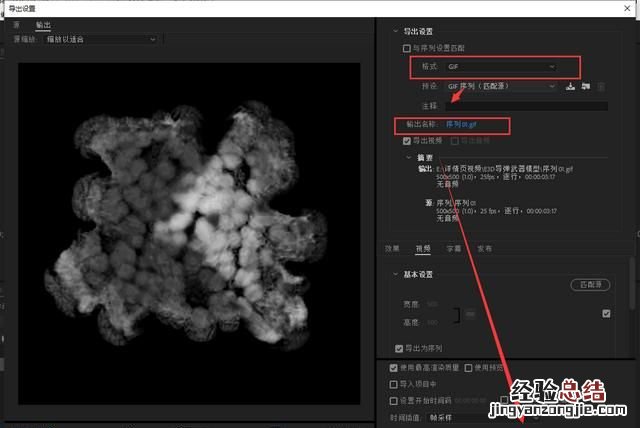Image resolution: width=640 pixels, height=428 pixels.
Task: Select the 视频 tab
Action: point(423,248)
